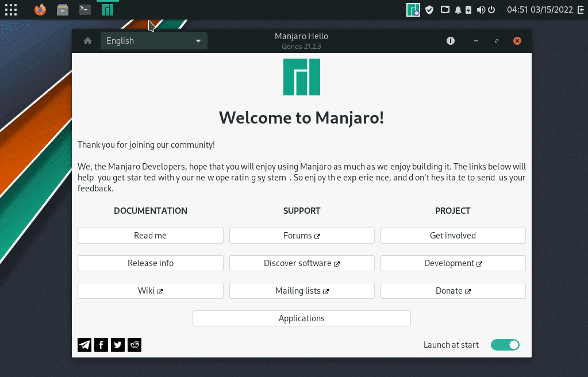The width and height of the screenshot is (588, 377).
Task: Open the volume control tray icon
Action: (481, 10)
